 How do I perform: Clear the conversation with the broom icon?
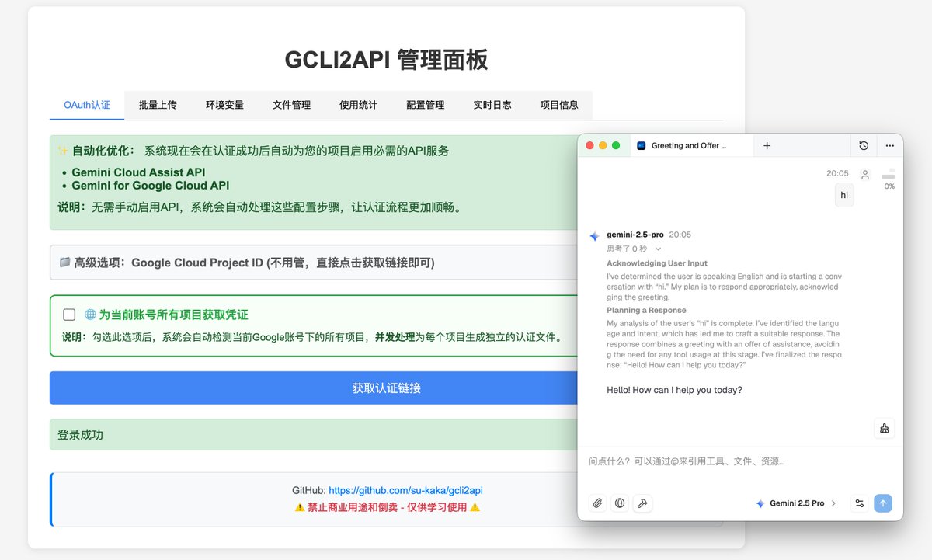click(x=884, y=428)
